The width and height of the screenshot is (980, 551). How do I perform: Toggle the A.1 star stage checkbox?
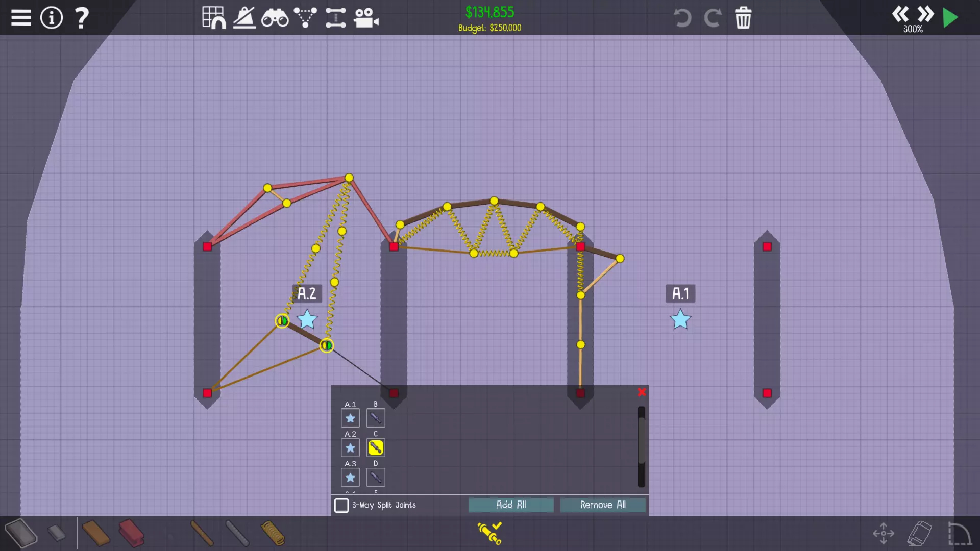pos(350,418)
